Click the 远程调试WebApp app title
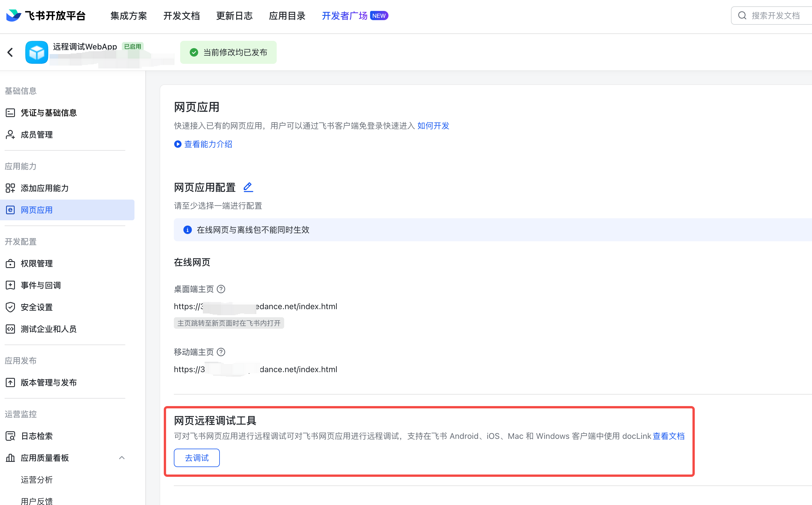The width and height of the screenshot is (812, 505). point(85,46)
